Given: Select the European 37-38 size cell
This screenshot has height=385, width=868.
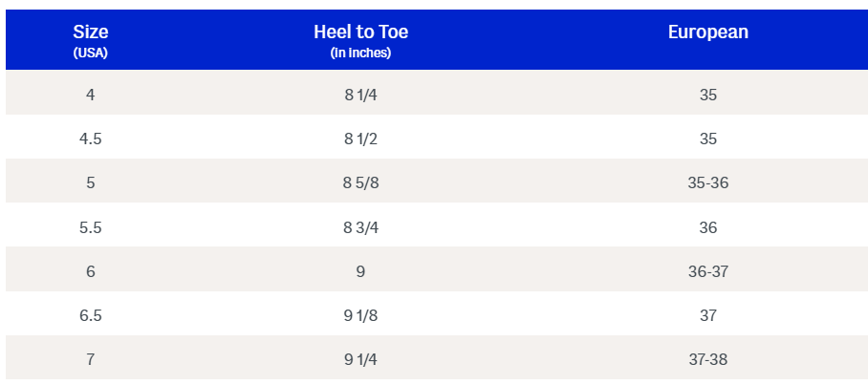Looking at the screenshot, I should coord(707,359).
